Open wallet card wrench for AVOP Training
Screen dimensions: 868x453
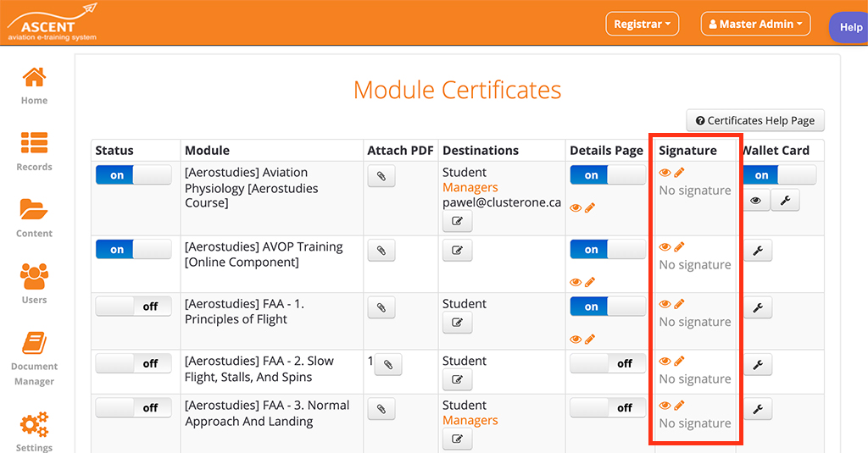(758, 251)
